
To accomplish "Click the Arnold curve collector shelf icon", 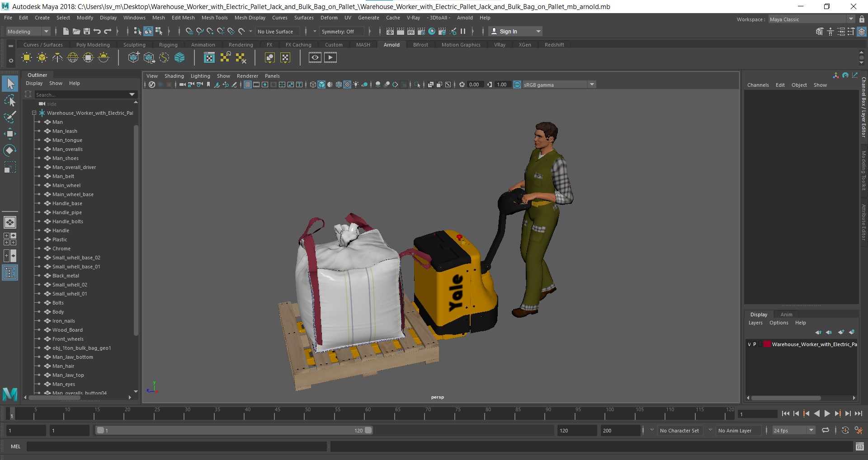I will coord(164,57).
